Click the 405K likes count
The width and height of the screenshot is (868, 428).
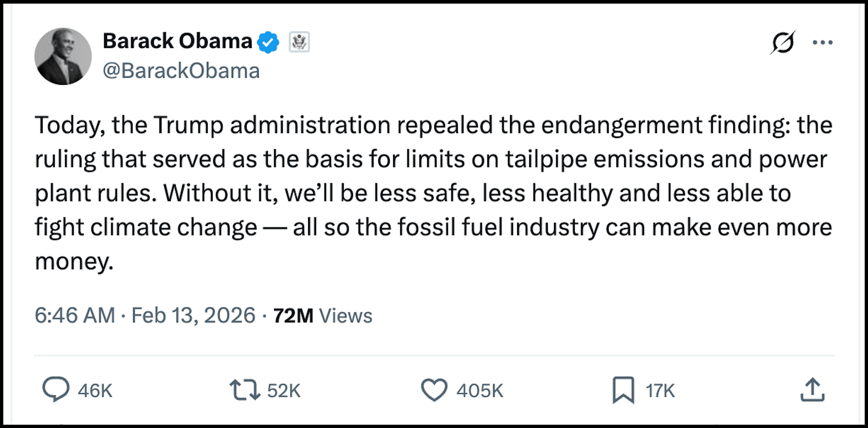(479, 391)
